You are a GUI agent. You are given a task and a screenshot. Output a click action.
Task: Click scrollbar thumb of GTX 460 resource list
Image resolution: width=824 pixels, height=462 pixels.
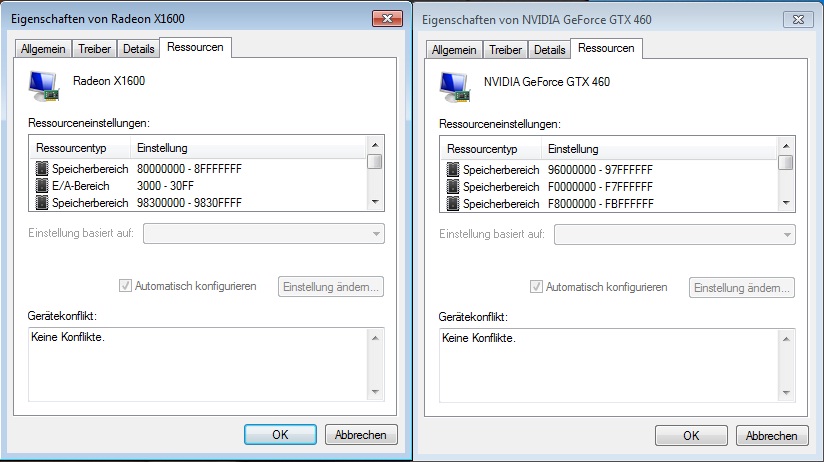786,162
